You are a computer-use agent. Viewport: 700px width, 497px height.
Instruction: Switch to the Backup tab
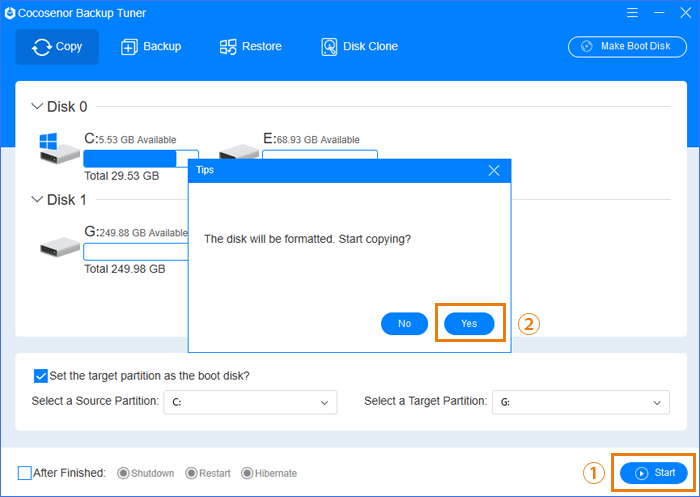[x=151, y=47]
